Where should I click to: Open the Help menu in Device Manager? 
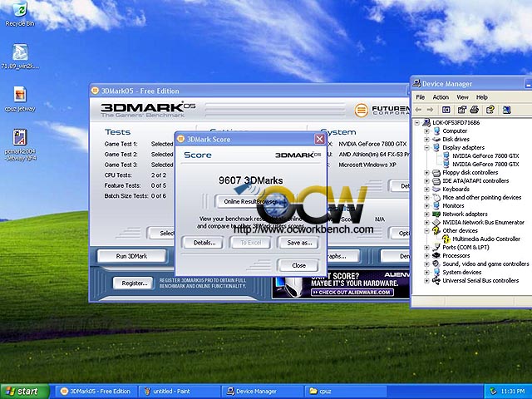(x=482, y=97)
